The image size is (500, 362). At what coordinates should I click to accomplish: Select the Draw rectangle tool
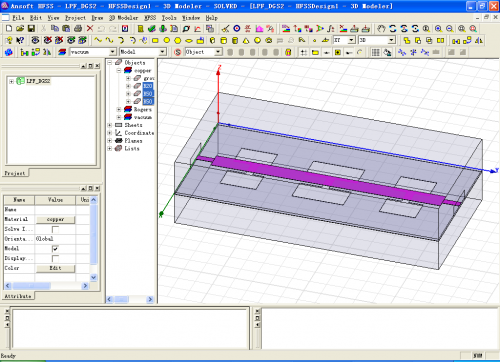coord(155,40)
